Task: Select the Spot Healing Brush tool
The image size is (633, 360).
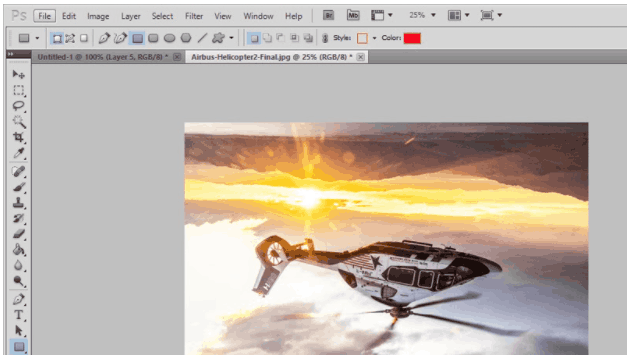Action: click(x=19, y=172)
